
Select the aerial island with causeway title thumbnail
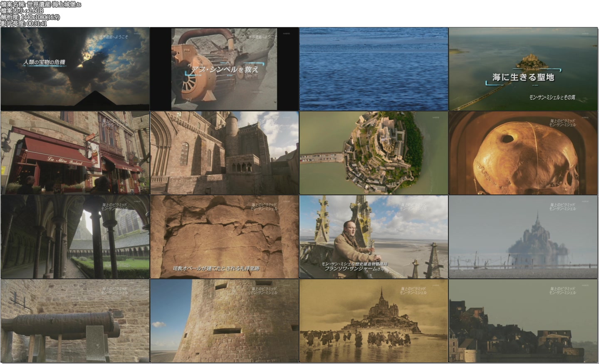coord(523,69)
